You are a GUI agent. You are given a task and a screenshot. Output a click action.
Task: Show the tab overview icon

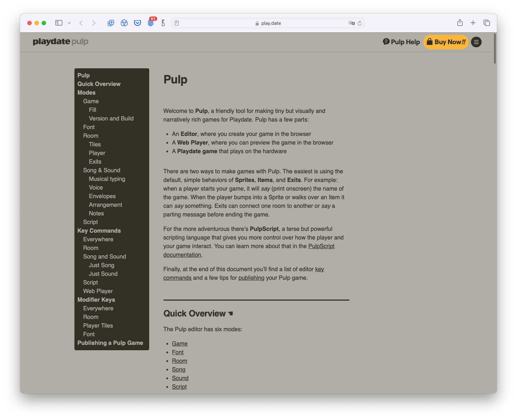pyautogui.click(x=487, y=23)
